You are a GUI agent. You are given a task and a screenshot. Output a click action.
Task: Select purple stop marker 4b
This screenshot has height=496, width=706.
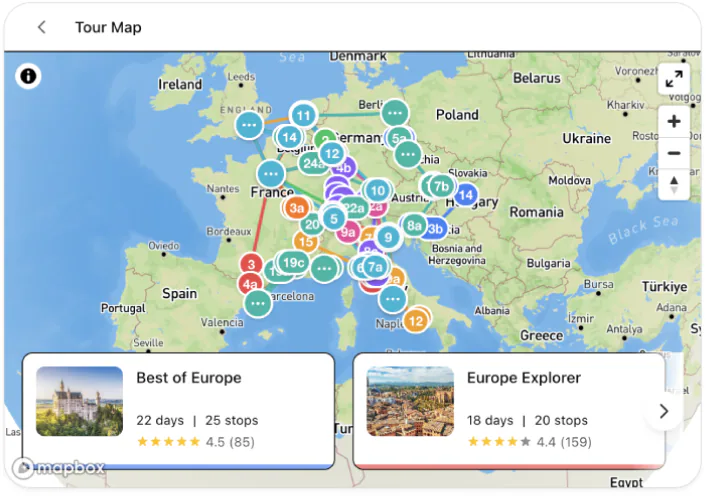click(x=345, y=168)
